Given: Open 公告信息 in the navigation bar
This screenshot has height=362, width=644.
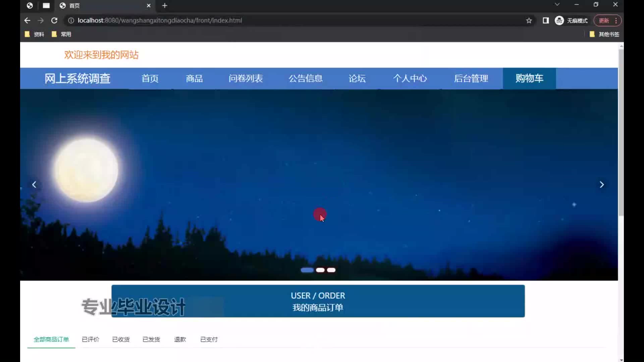Looking at the screenshot, I should [306, 78].
